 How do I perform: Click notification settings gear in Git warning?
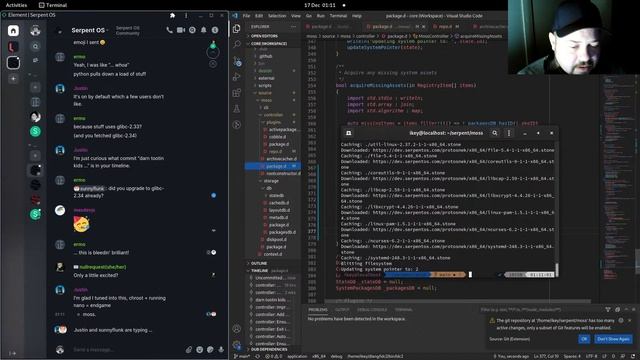621,320
